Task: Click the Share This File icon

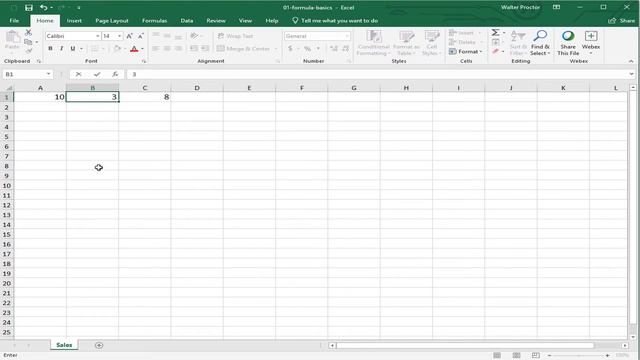Action: pos(568,36)
